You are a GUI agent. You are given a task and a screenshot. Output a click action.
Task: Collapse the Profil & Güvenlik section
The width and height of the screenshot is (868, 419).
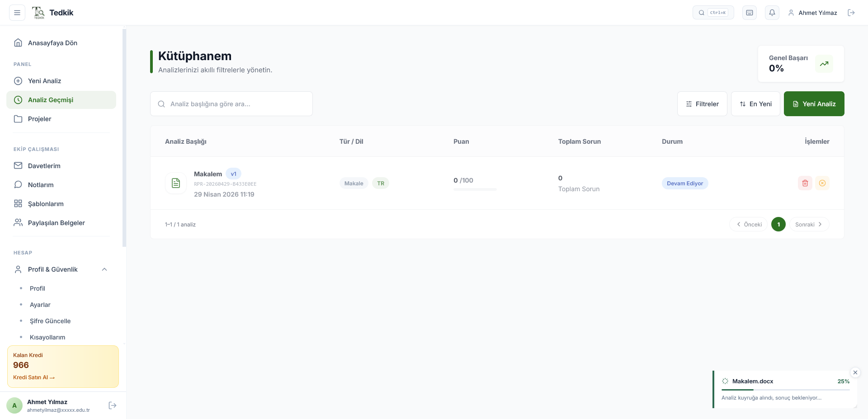[61, 269]
